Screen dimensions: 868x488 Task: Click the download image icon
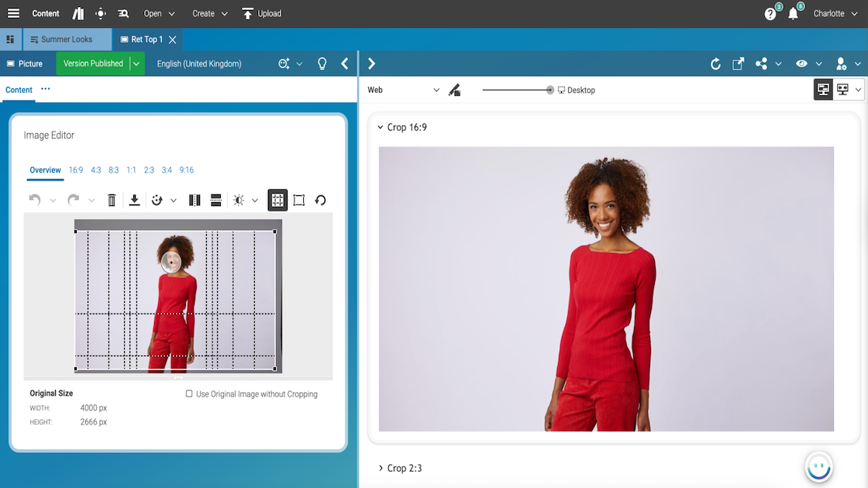134,201
